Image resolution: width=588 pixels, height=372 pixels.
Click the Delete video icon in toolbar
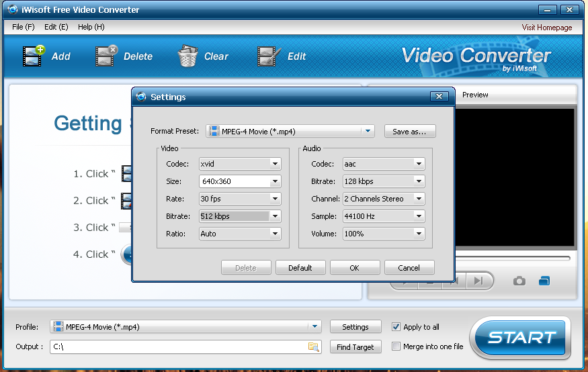coord(106,56)
